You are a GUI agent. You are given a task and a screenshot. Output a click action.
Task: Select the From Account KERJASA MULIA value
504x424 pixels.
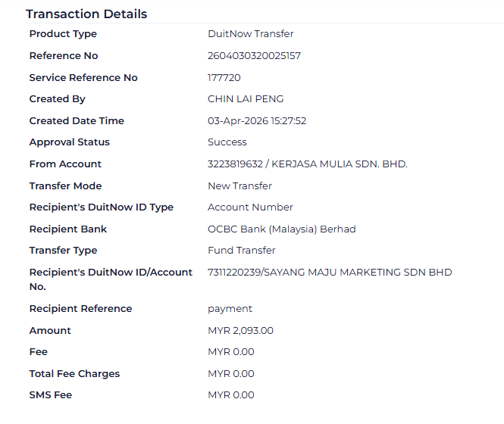click(307, 164)
